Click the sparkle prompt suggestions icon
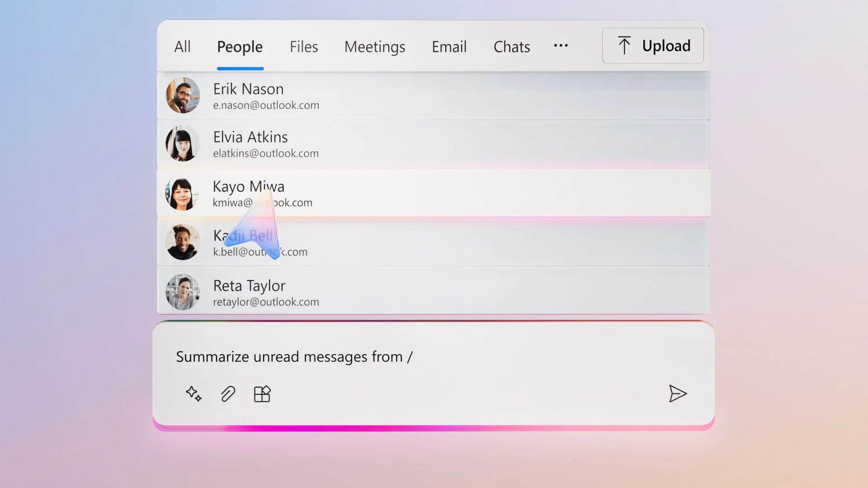The width and height of the screenshot is (868, 488). tap(193, 394)
